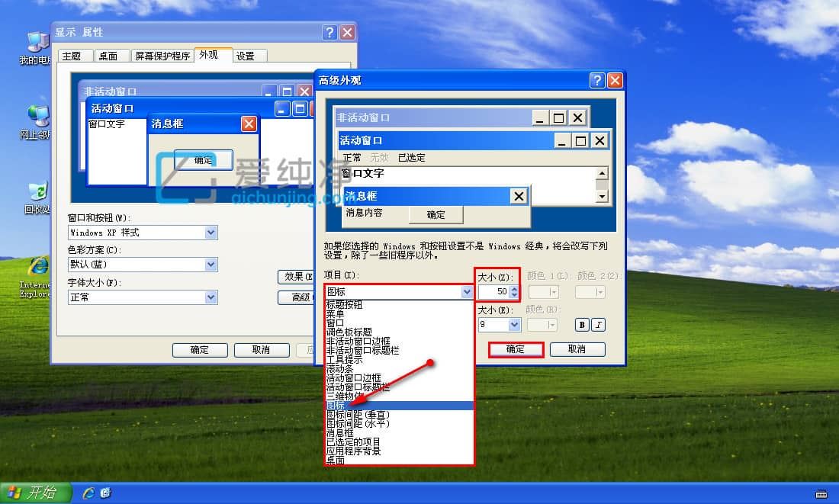Close the 高级外观 dialog
This screenshot has height=504, width=839.
[x=615, y=80]
